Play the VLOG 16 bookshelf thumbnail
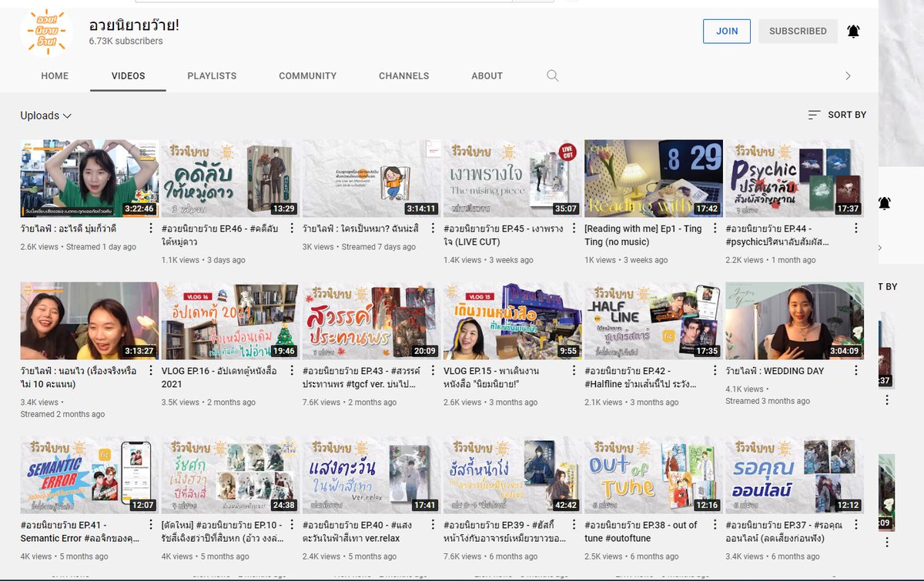Image resolution: width=924 pixels, height=581 pixels. tap(230, 321)
